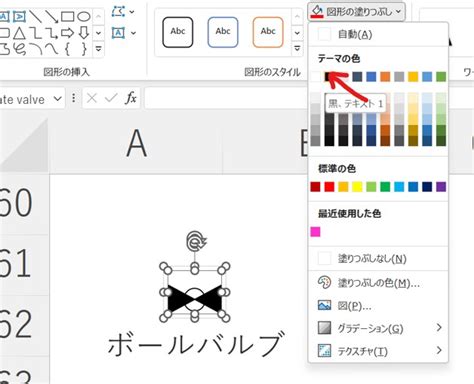Select dark red standard color
This screenshot has height=384, width=474.
pos(315,187)
